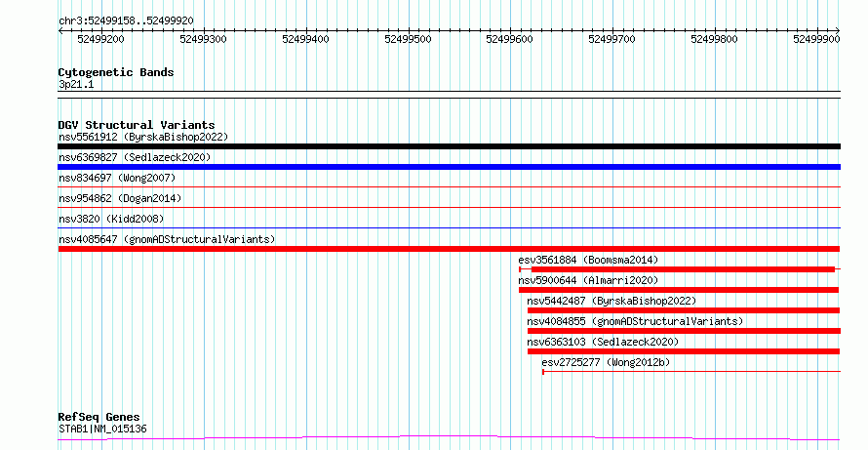Click the esv2725277 (Wong2012b) label

606,362
